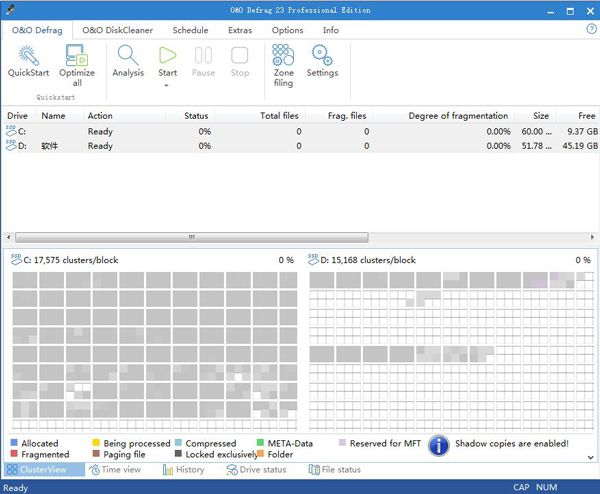Image resolution: width=600 pixels, height=494 pixels.
Task: Click the QuickStart wand icon
Action: point(28,55)
